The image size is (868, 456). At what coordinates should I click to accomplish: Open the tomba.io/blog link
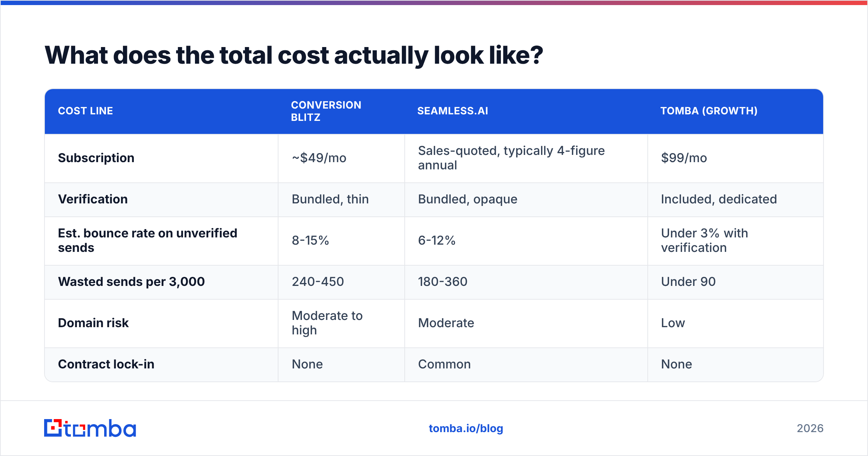[x=466, y=428]
